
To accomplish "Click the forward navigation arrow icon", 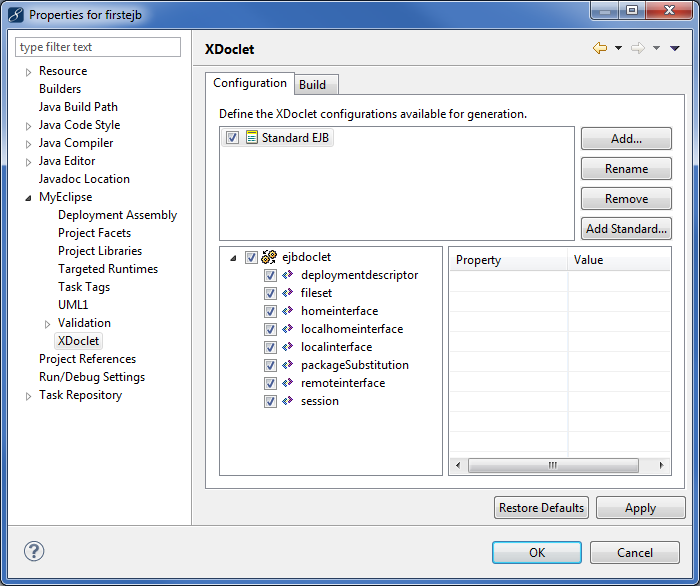I will [637, 48].
